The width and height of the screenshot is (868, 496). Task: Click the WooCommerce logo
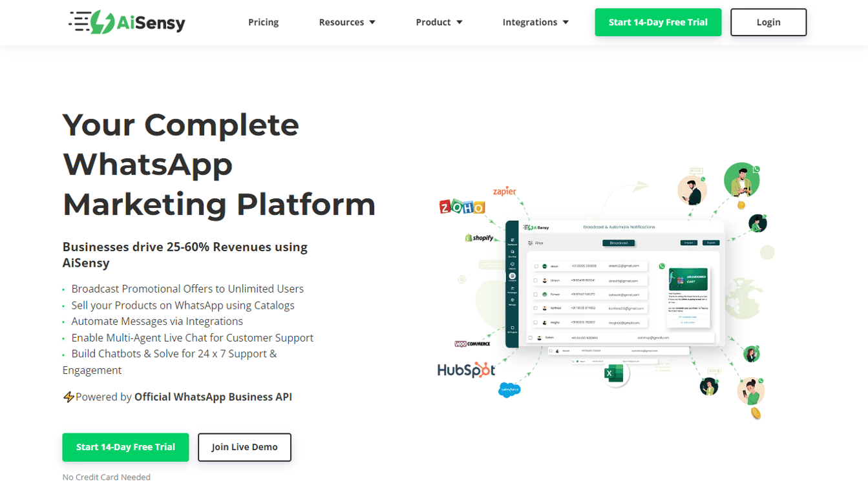point(472,344)
